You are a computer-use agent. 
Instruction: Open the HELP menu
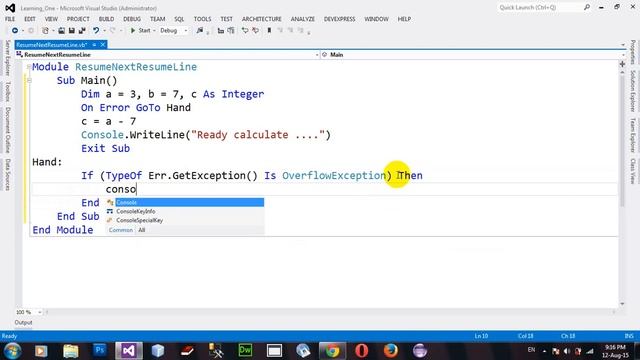pos(404,19)
